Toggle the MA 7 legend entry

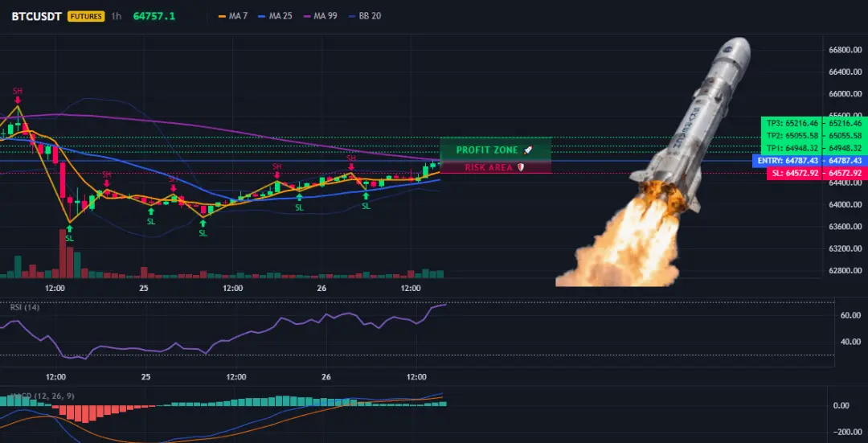coord(233,16)
